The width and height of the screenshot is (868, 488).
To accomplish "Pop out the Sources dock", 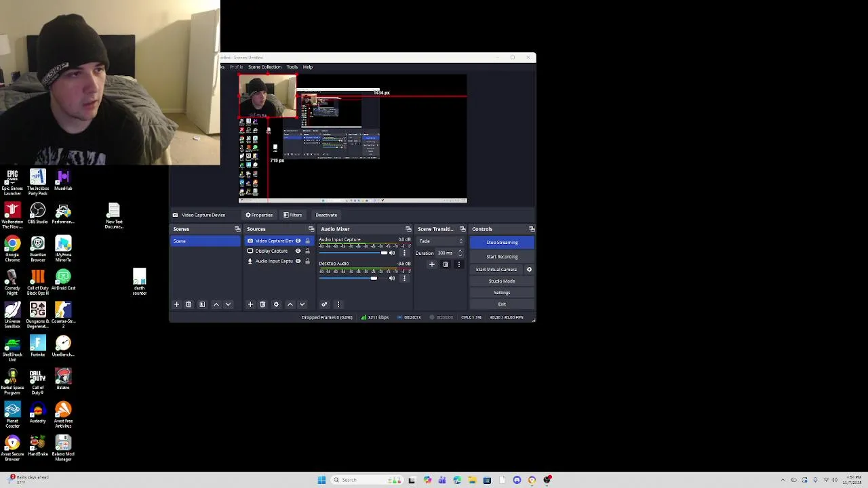I will pos(311,229).
